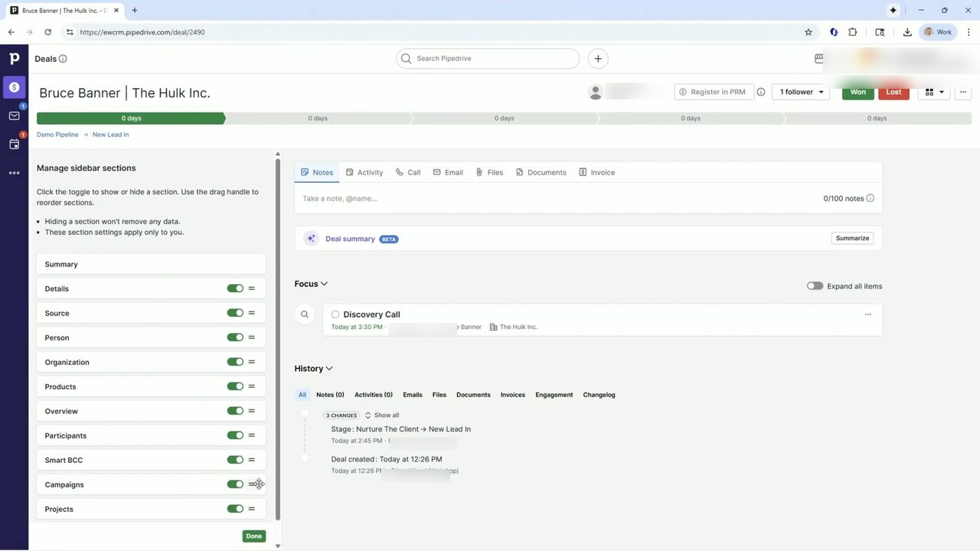Open the Mail inbox icon
This screenshot has height=551, width=980.
point(14,116)
